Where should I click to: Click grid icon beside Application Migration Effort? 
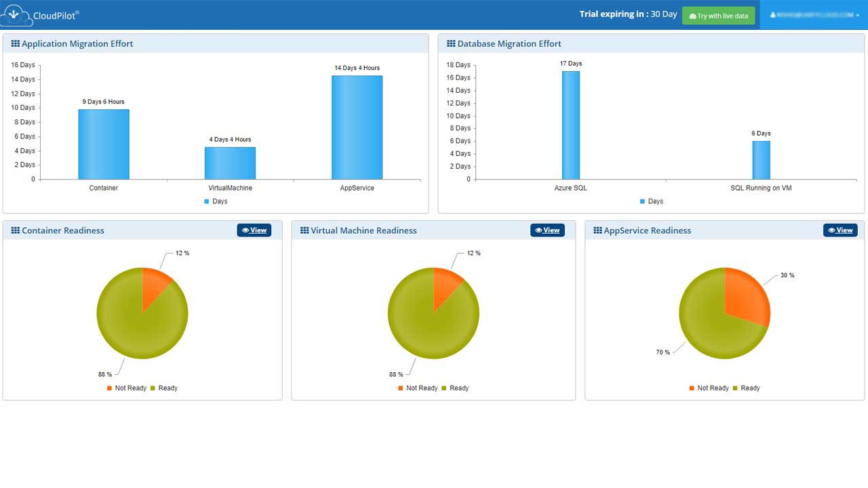click(x=16, y=44)
